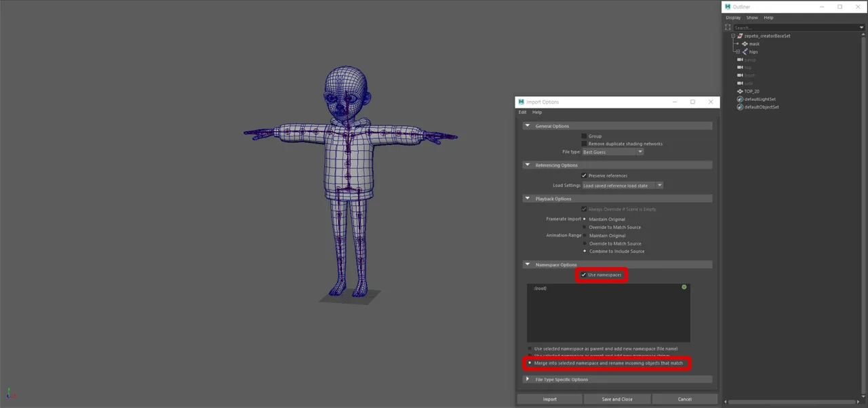Select the zepeto_creatorBaseSet node icon in Outliner
Screen dimensions: 868x408
739,35
